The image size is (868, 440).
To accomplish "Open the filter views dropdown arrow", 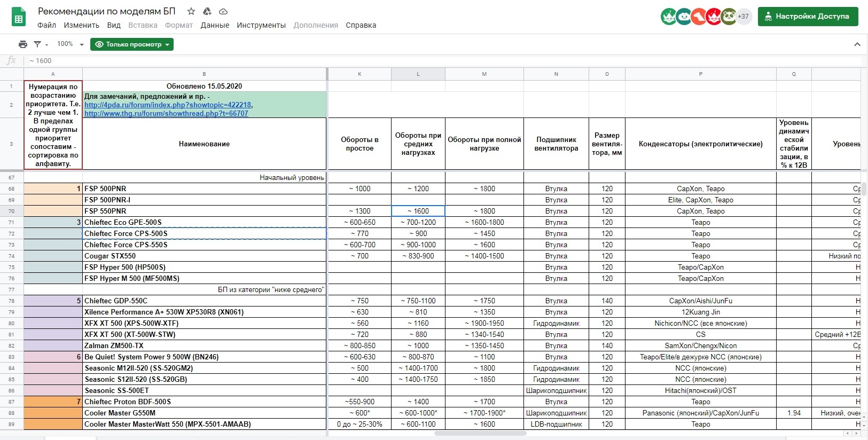I will (46, 45).
